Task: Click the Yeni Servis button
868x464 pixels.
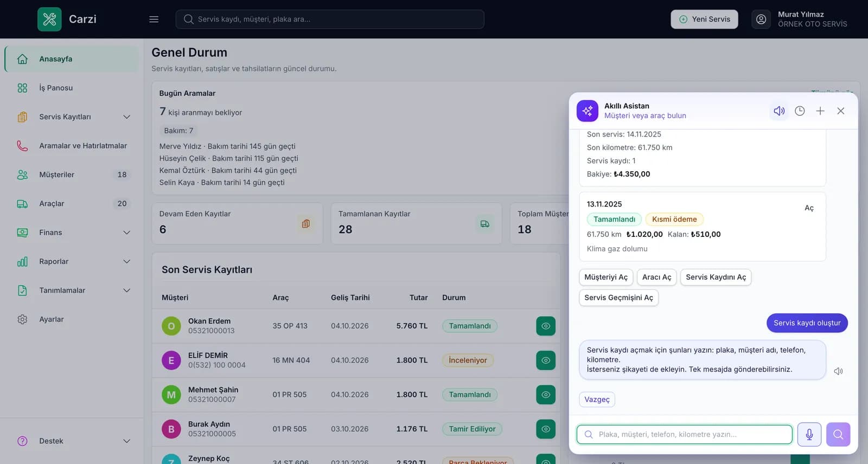Action: tap(704, 19)
